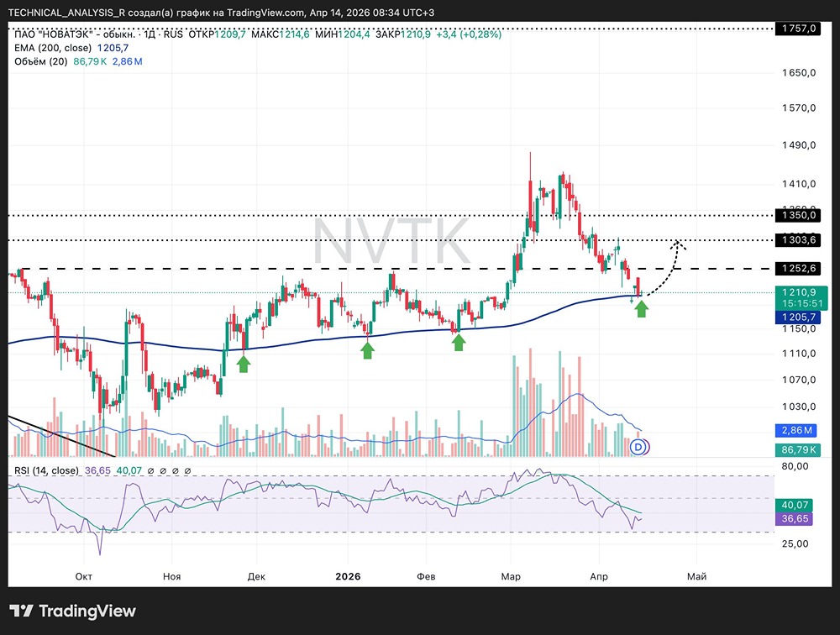Click the green arrow marker below the February candle
This screenshot has width=840, height=635.
coord(459,341)
